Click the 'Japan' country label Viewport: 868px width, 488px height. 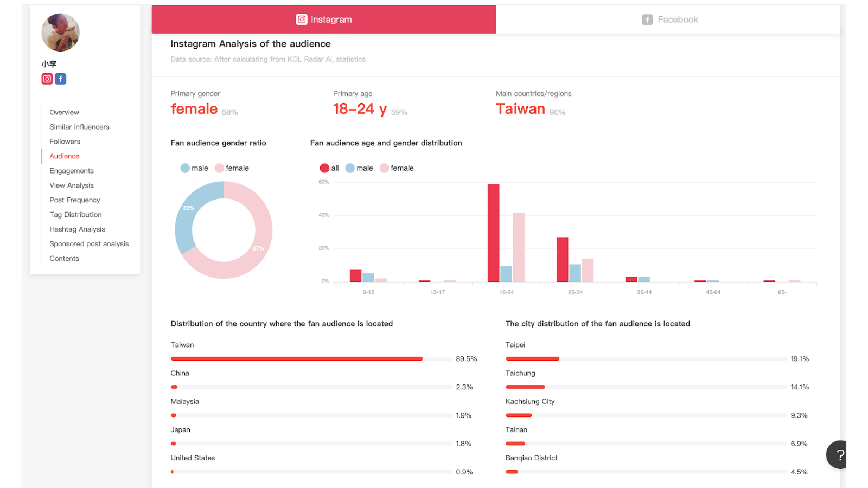[181, 429]
